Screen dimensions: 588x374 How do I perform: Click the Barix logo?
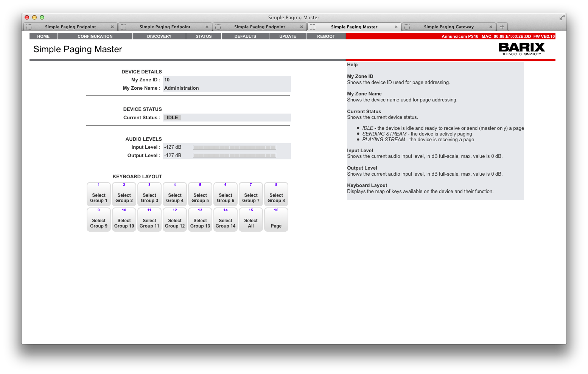[521, 48]
